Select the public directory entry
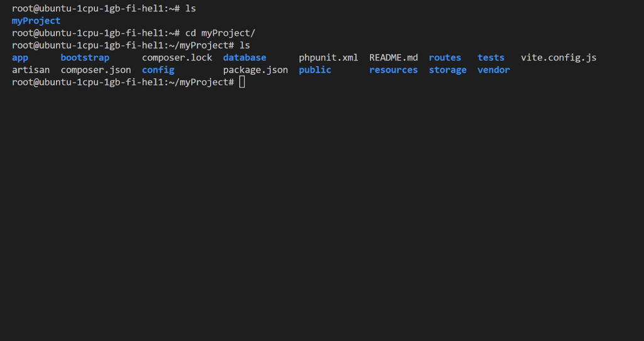 (315, 70)
